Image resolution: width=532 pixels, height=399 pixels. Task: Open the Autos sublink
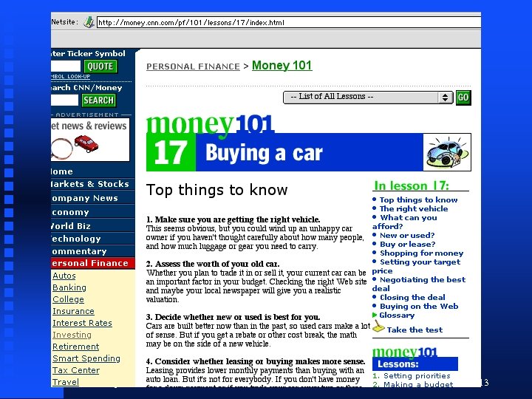64,276
